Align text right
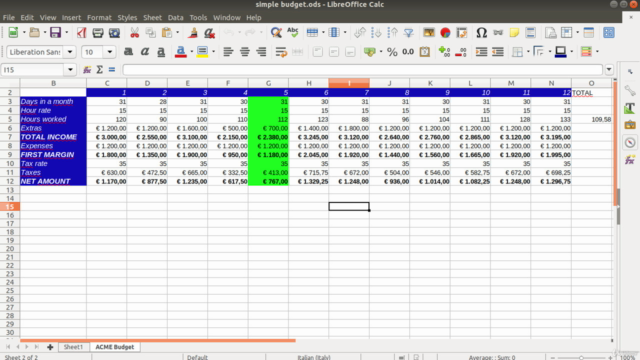Image resolution: width=640 pixels, height=360 pixels. click(x=261, y=52)
